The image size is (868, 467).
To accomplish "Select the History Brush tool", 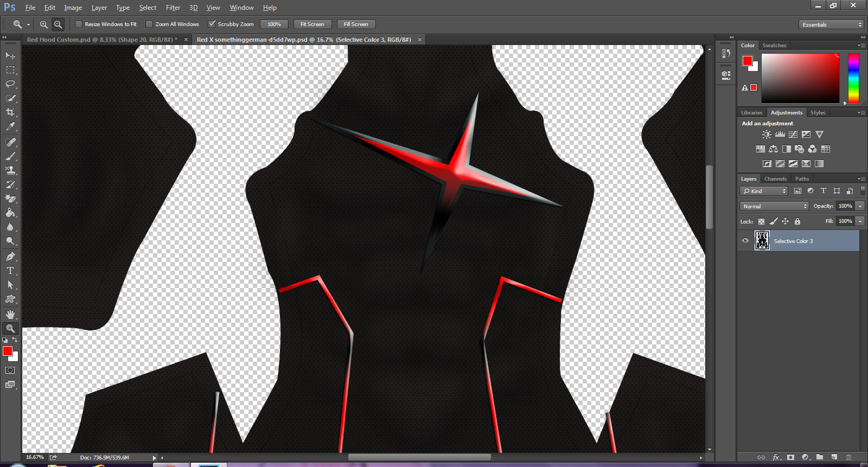I will (x=10, y=184).
